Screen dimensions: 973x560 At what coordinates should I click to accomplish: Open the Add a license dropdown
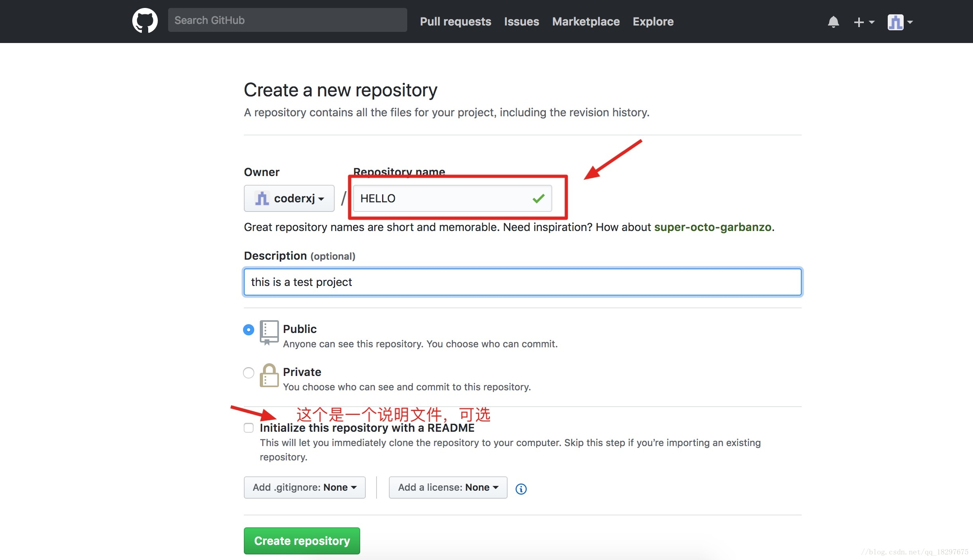click(x=448, y=488)
